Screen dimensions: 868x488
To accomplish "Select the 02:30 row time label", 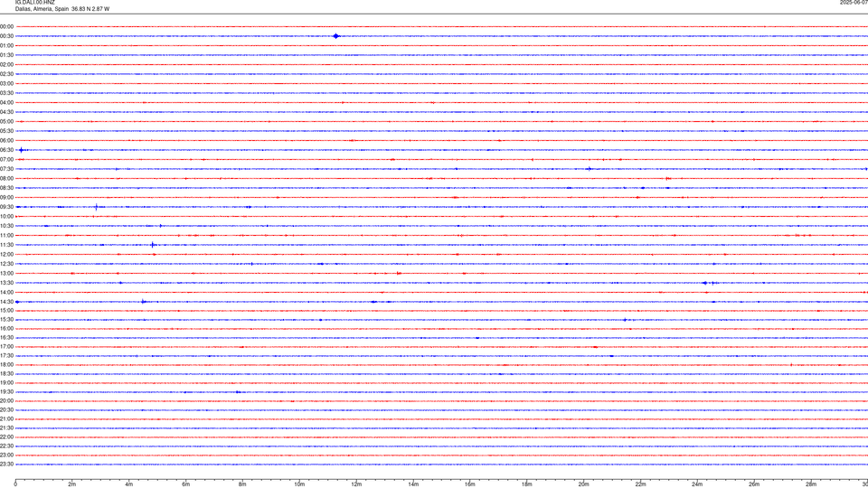I will pyautogui.click(x=6, y=74).
